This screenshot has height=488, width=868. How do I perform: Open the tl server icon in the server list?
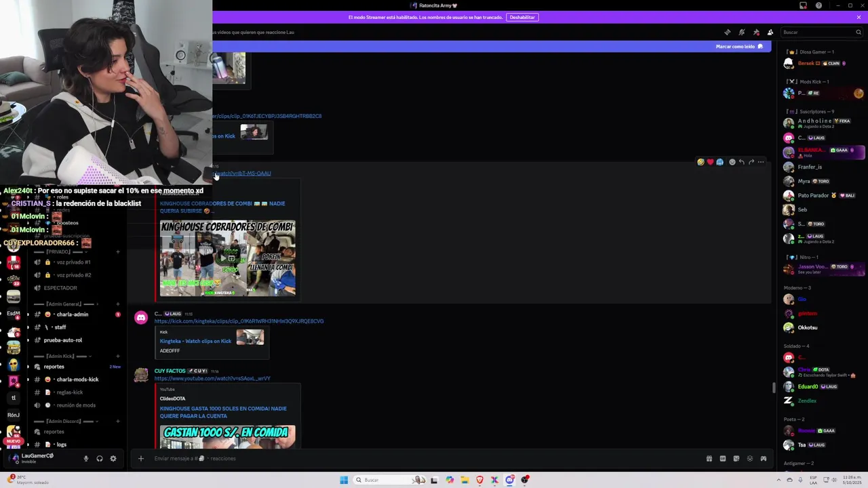tap(13, 398)
